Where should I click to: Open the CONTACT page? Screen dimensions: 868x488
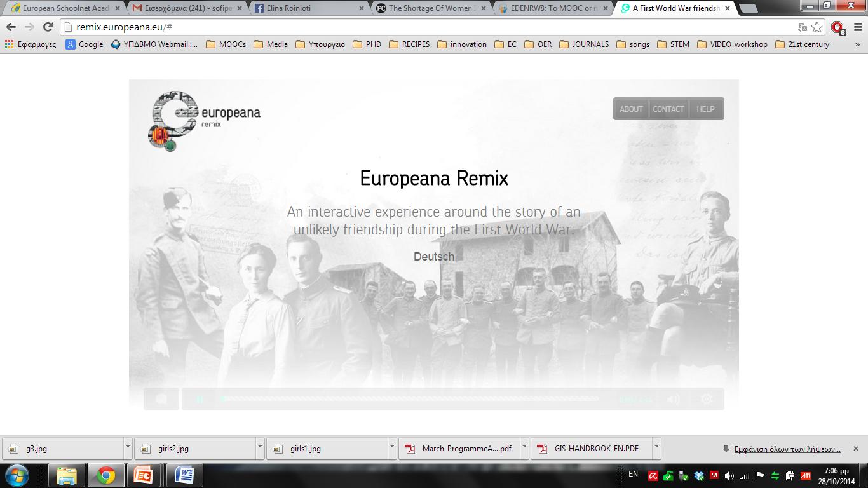668,109
